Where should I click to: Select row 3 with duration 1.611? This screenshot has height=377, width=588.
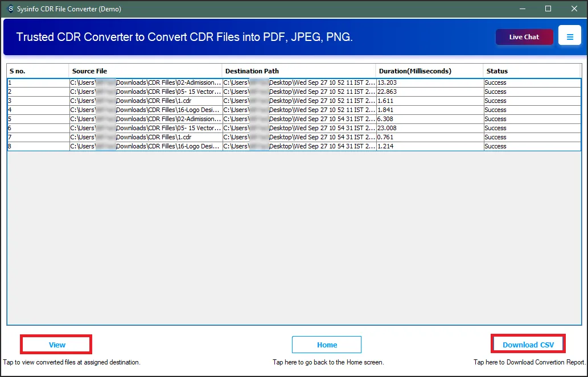429,101
